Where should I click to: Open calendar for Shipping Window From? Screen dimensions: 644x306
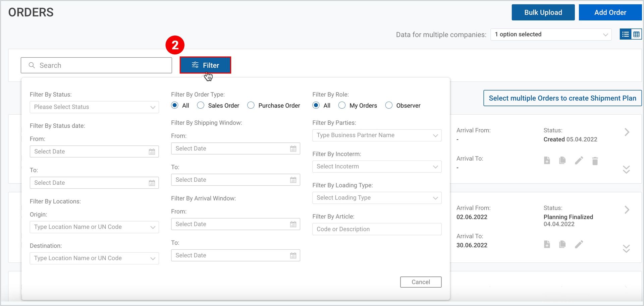coord(293,149)
